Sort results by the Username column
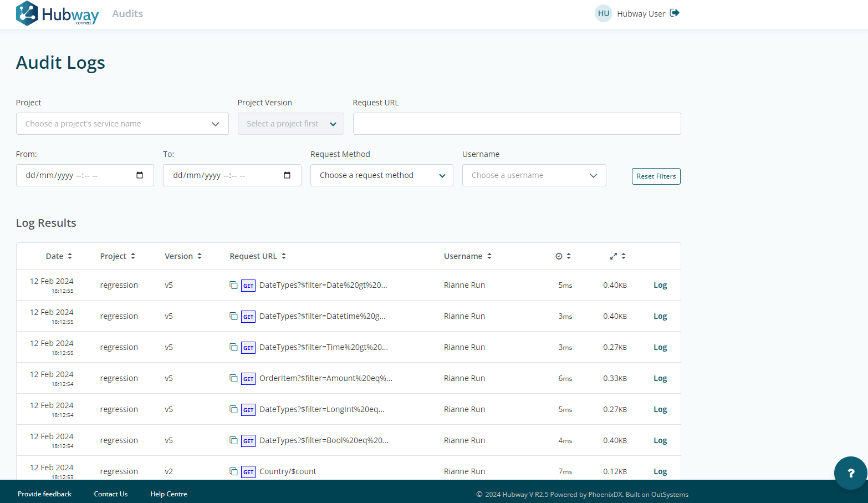The width and height of the screenshot is (868, 503). (x=467, y=256)
